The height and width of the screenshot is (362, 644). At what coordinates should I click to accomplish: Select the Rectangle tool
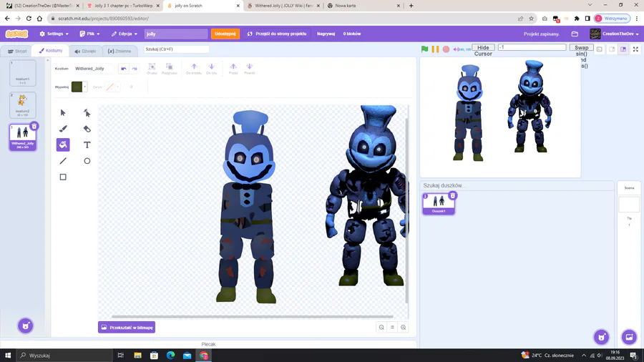(63, 177)
